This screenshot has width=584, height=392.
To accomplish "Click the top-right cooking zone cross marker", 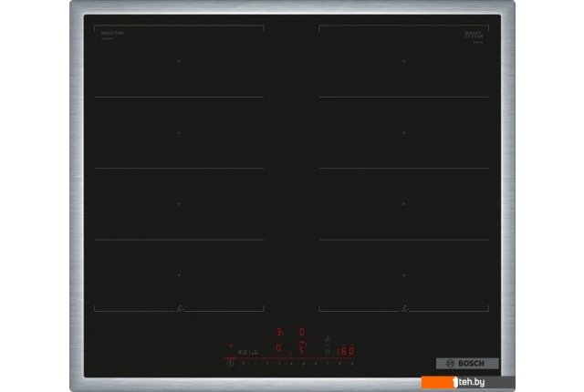I will (x=403, y=61).
